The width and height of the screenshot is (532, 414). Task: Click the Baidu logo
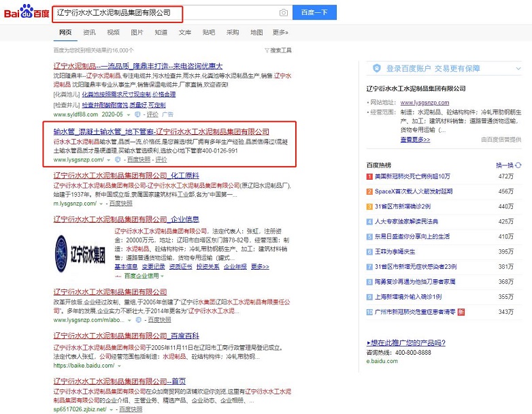pos(27,12)
